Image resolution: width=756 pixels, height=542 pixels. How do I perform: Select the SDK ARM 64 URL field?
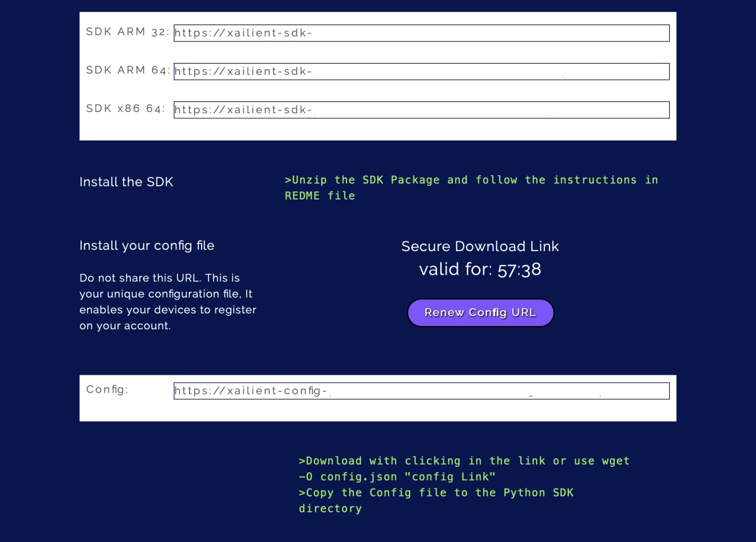(421, 72)
